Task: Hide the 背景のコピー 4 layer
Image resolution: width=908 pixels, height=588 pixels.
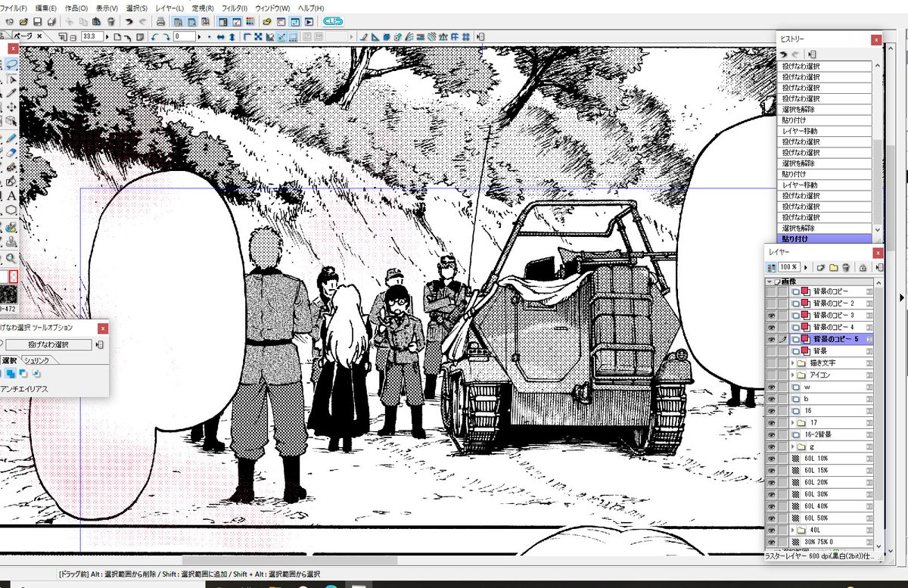Action: [x=772, y=327]
